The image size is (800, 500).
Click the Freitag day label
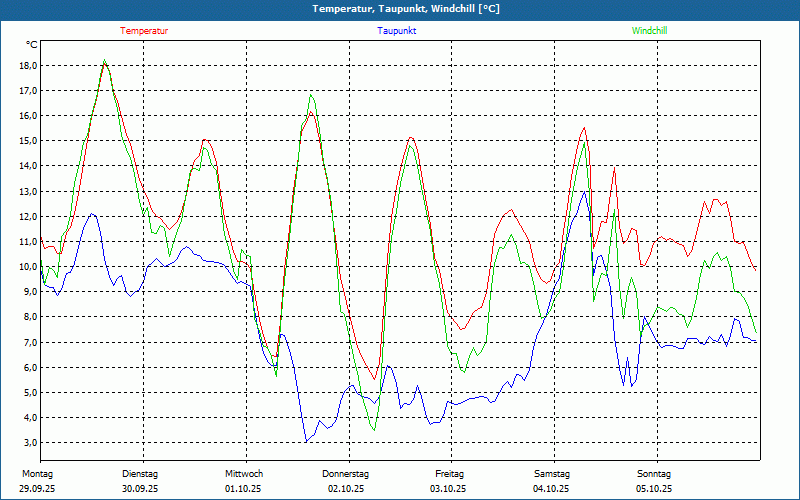point(450,473)
